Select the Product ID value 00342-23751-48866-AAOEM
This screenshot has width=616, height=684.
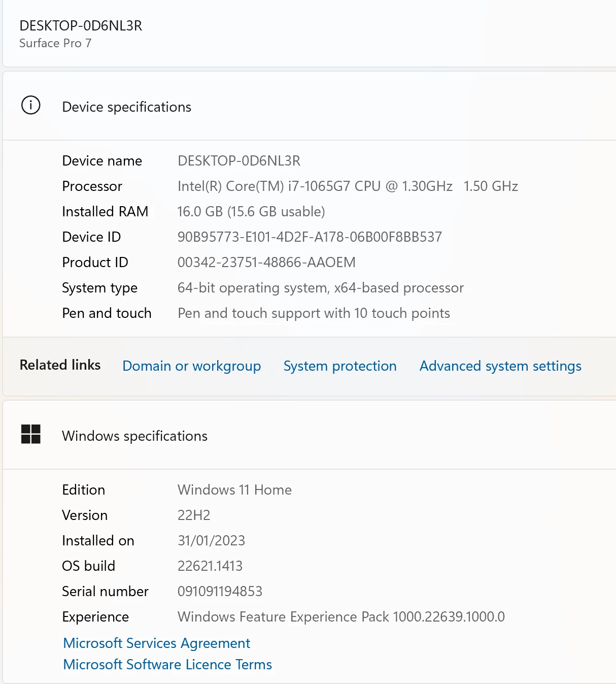(266, 262)
